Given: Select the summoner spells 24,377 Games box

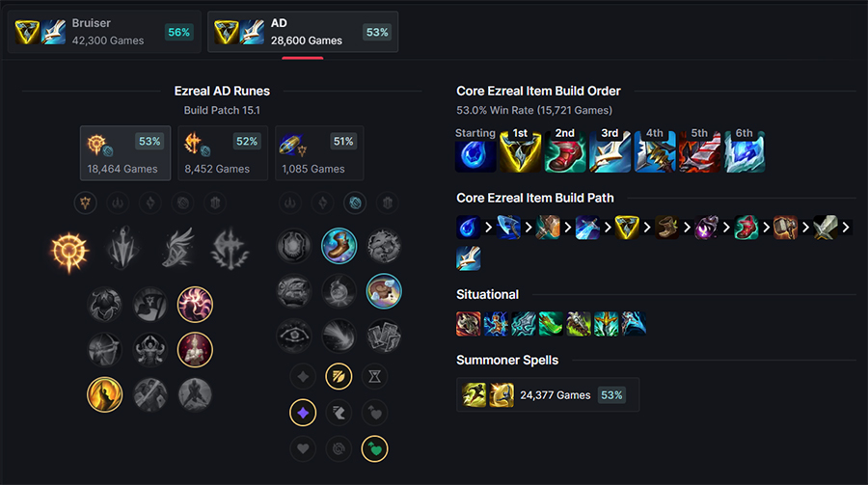Looking at the screenshot, I should tap(548, 394).
